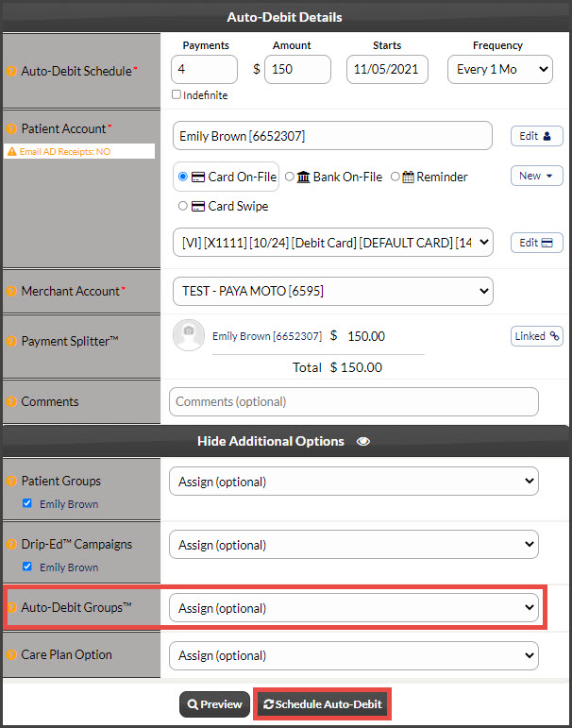Click the Email AD Receipts: NO notice
Image resolution: width=572 pixels, height=728 pixels.
[x=79, y=151]
